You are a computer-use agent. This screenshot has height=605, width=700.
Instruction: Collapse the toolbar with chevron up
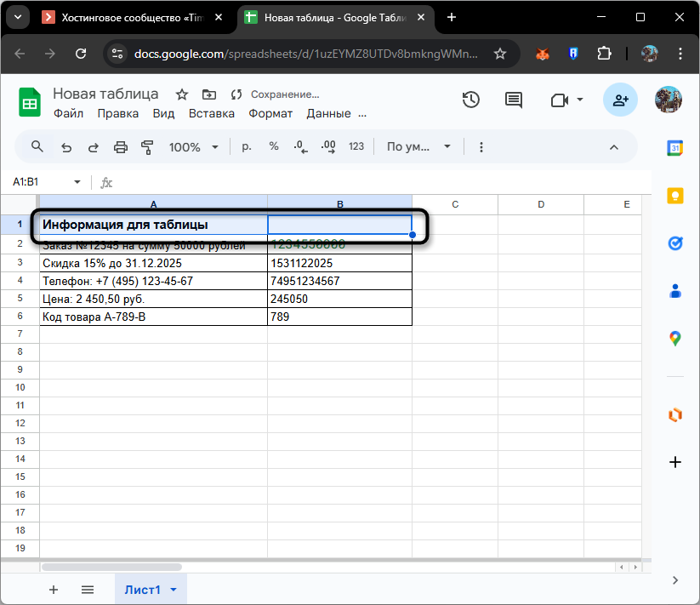tap(613, 147)
